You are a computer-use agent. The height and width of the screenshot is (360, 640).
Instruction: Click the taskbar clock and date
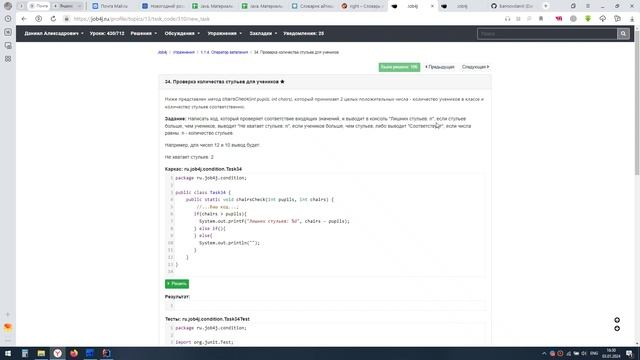coord(611,353)
